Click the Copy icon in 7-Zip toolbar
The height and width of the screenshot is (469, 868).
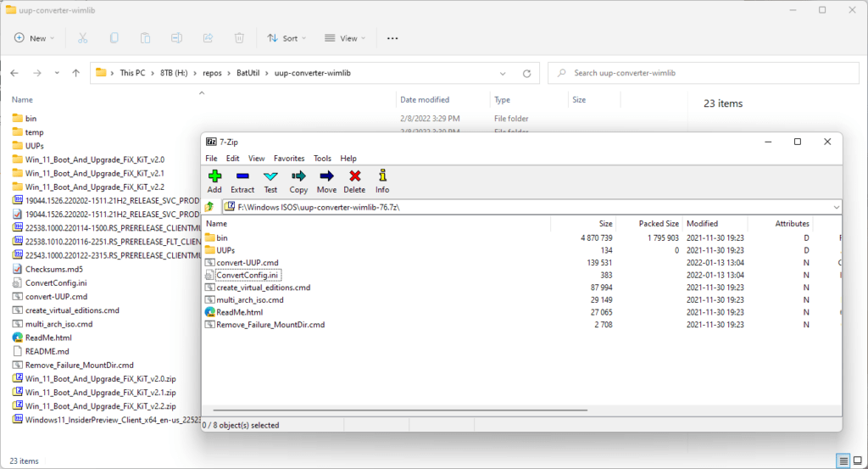[x=298, y=181]
